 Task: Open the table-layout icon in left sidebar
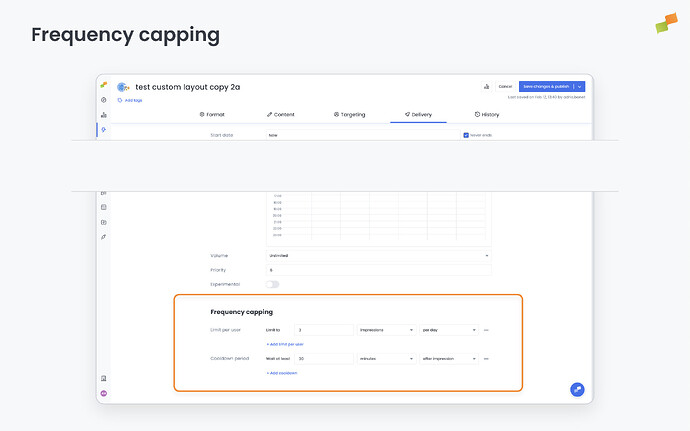click(x=103, y=207)
